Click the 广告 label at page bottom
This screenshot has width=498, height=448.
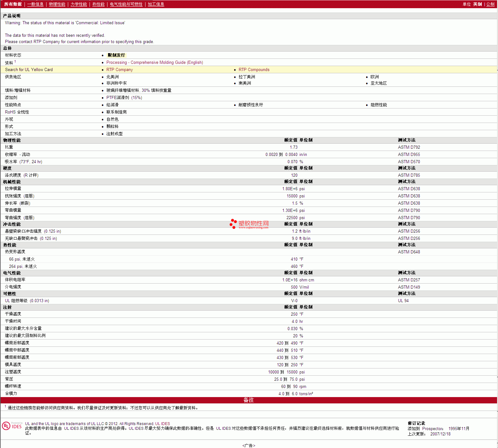[249, 445]
